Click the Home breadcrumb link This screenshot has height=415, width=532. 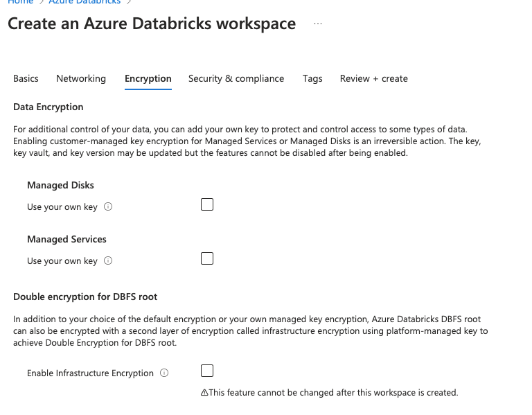pyautogui.click(x=20, y=2)
